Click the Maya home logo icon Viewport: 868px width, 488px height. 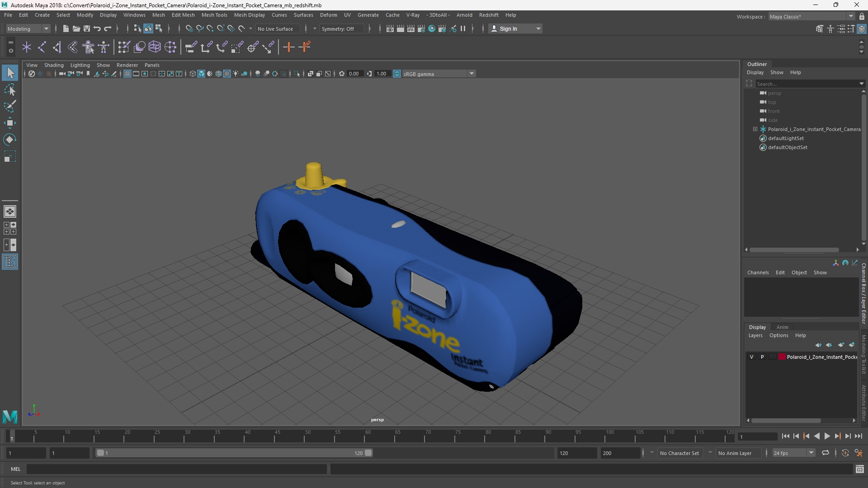point(10,416)
